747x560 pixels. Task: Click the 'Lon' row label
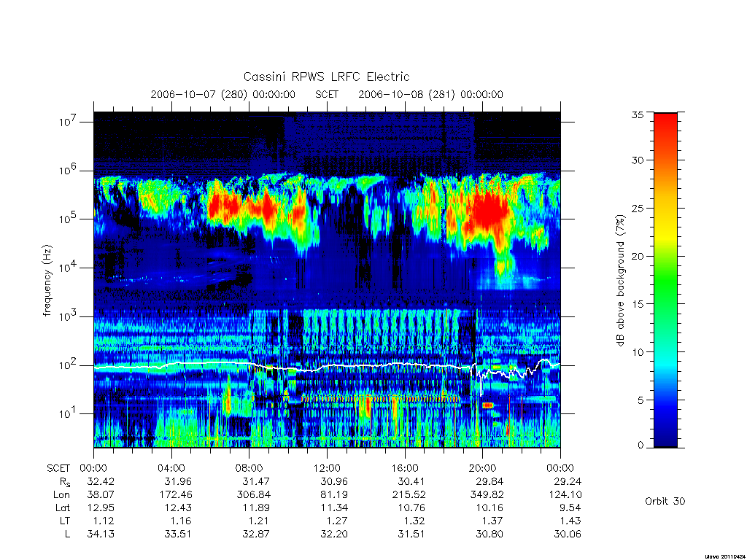(x=62, y=495)
